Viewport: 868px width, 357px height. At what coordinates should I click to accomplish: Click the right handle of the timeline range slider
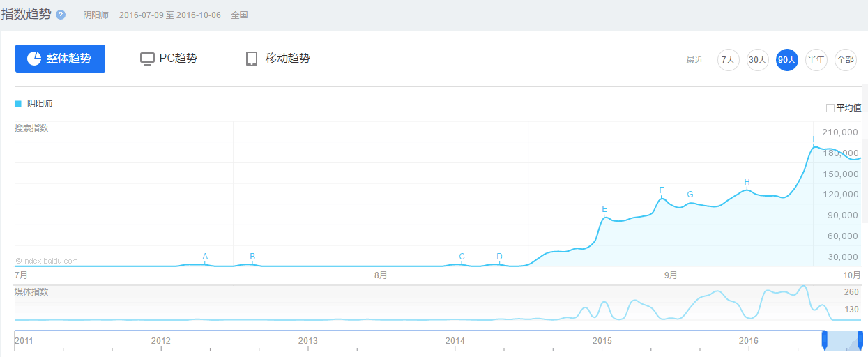(860, 340)
